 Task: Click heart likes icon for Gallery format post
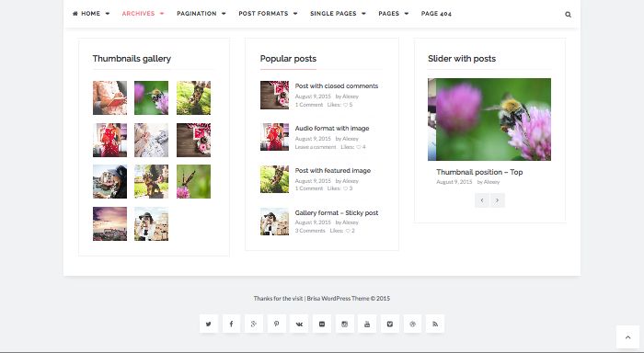tap(348, 231)
